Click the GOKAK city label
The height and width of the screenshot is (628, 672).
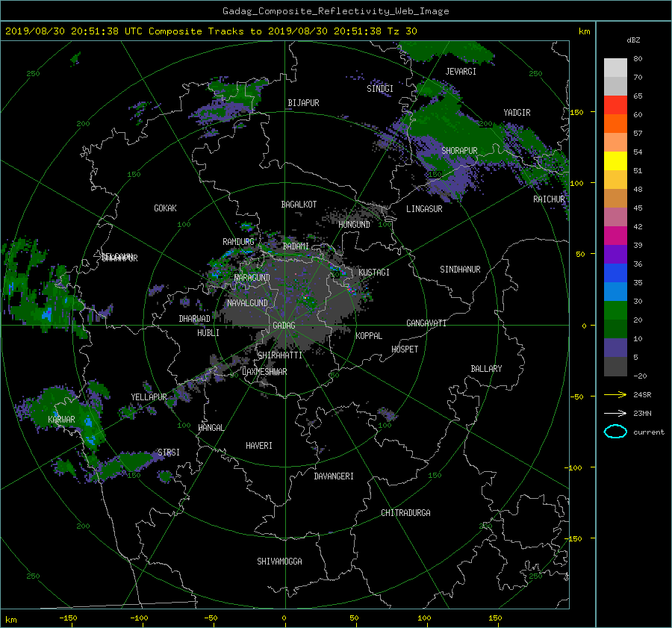(165, 208)
